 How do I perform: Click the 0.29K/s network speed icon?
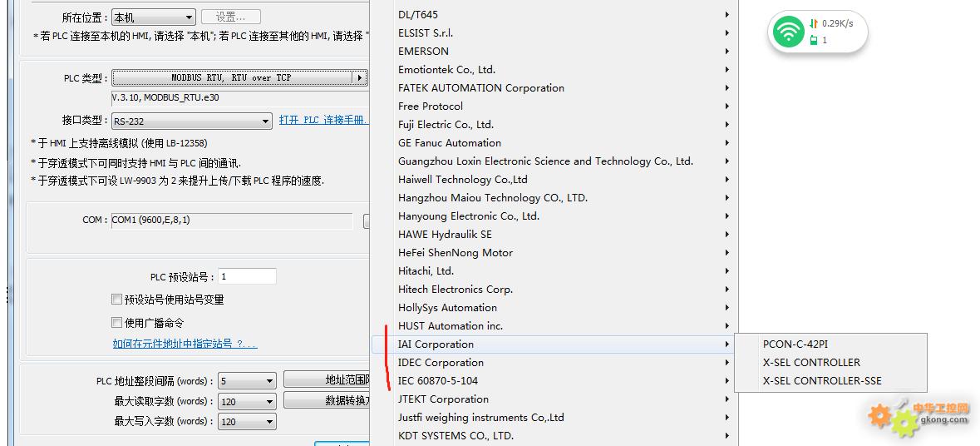tap(814, 24)
